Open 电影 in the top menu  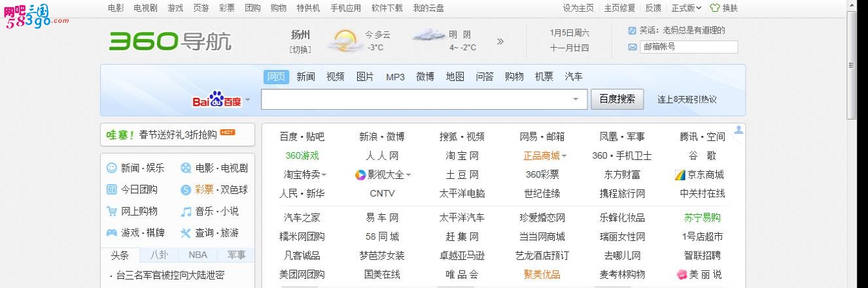[116, 8]
